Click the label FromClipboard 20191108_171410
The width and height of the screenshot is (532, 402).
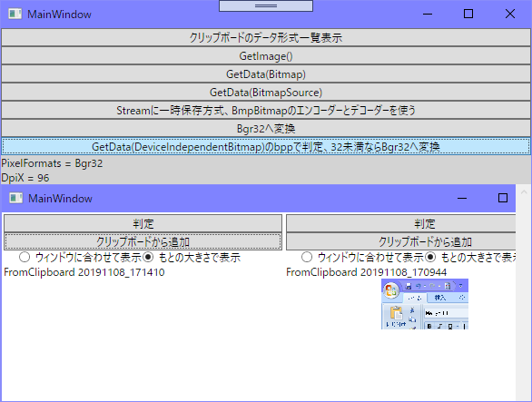click(x=84, y=272)
